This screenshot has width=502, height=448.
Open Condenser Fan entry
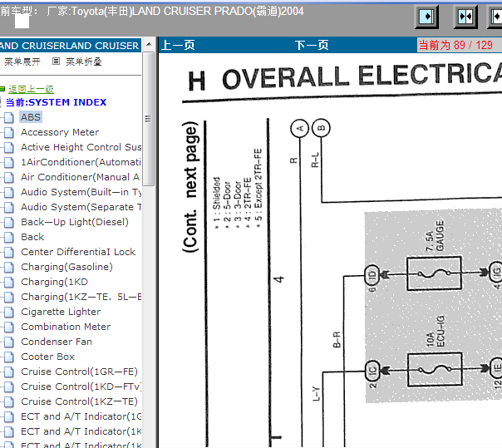pos(57,342)
